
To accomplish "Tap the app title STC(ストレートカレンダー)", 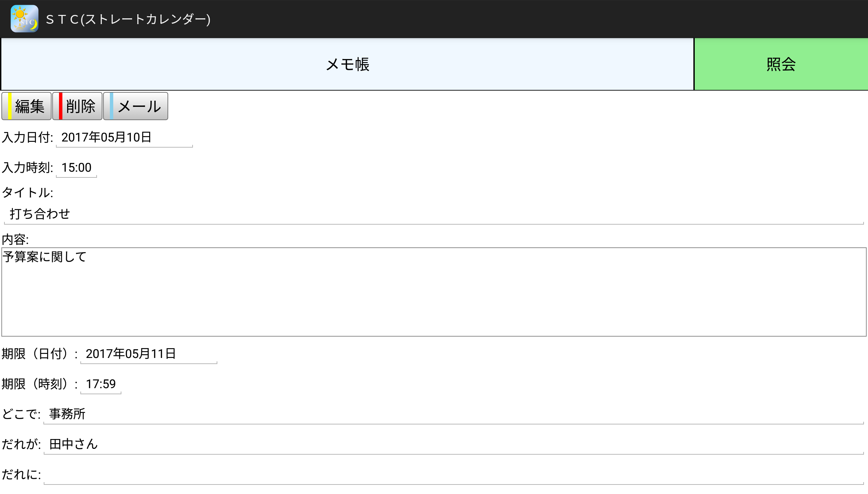I will click(x=128, y=19).
